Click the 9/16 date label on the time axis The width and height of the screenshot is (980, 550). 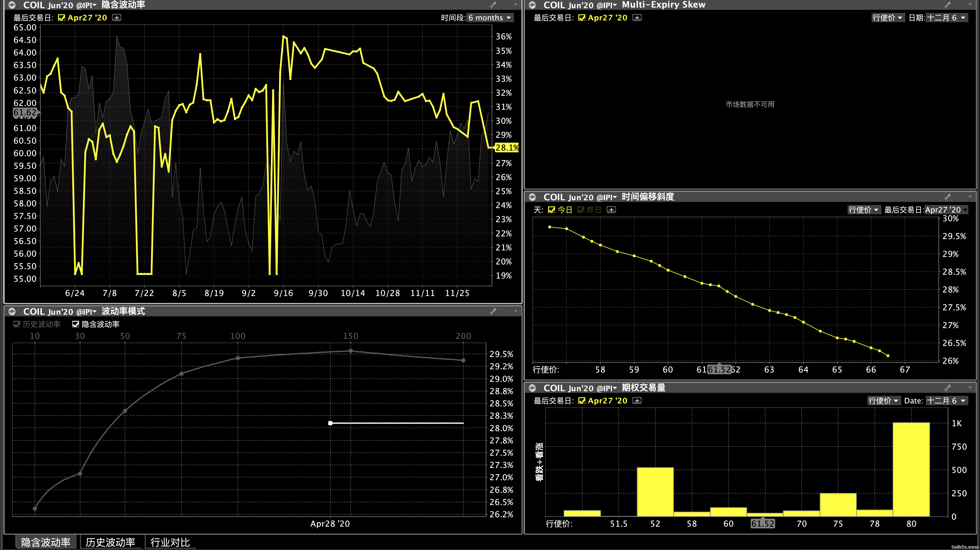[x=283, y=293]
